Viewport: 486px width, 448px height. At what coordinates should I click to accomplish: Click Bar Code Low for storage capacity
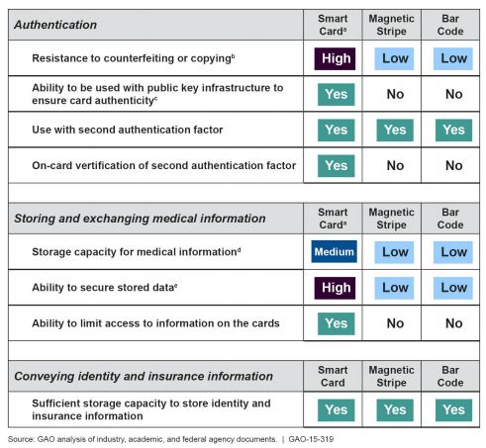(453, 252)
